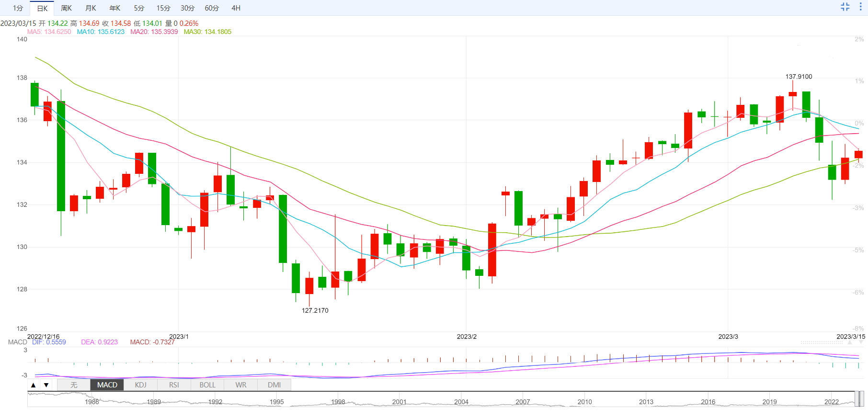Show the 60分 hourly chart
The height and width of the screenshot is (420, 868).
pyautogui.click(x=212, y=8)
